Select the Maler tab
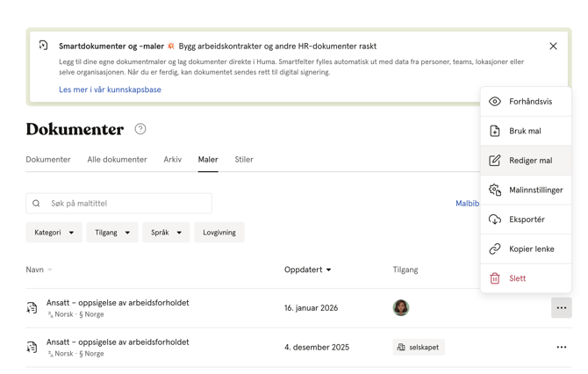The height and width of the screenshot is (374, 588). coord(208,160)
